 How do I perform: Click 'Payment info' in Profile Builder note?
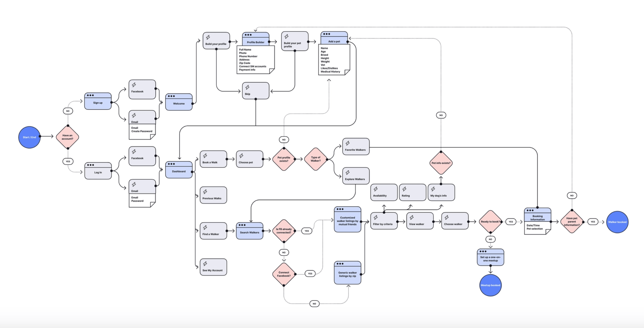(x=247, y=70)
